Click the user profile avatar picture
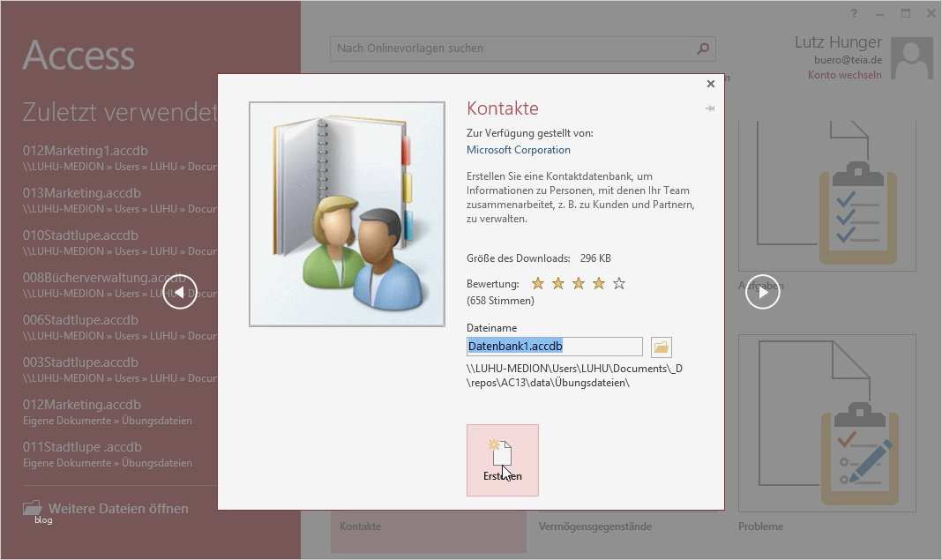942x560 pixels. pos(911,59)
